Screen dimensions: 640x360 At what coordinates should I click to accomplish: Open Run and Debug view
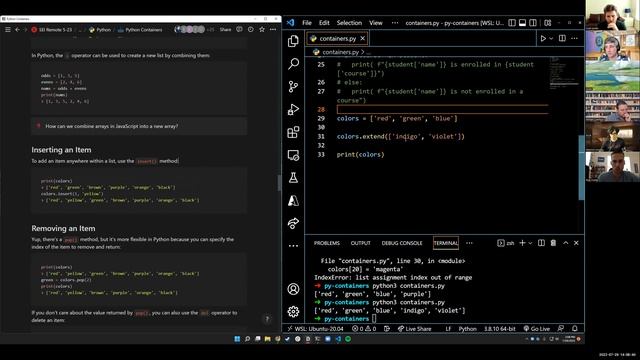click(293, 109)
